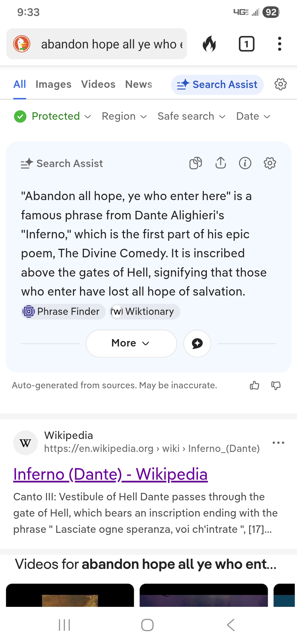This screenshot has width=297, height=644.
Task: Switch to the Videos tab
Action: click(98, 84)
